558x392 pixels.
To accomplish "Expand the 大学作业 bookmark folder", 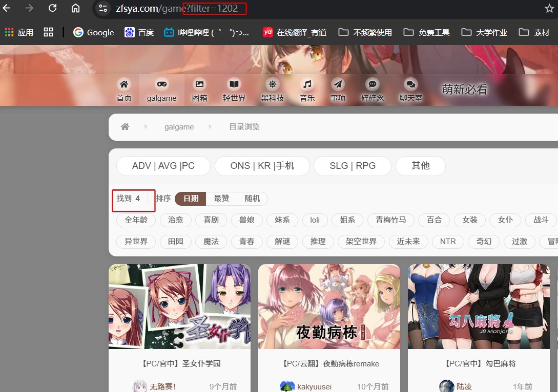I will point(484,32).
